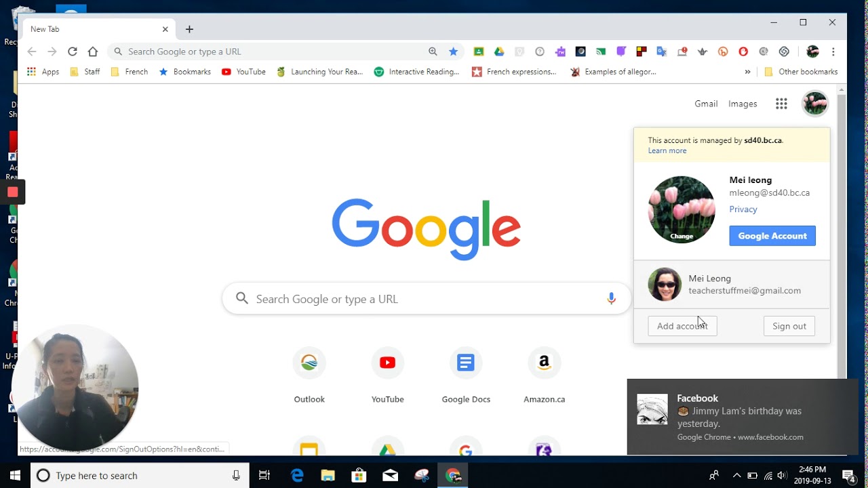
Task: Click the page vertical scrollbar
Action: [x=842, y=237]
